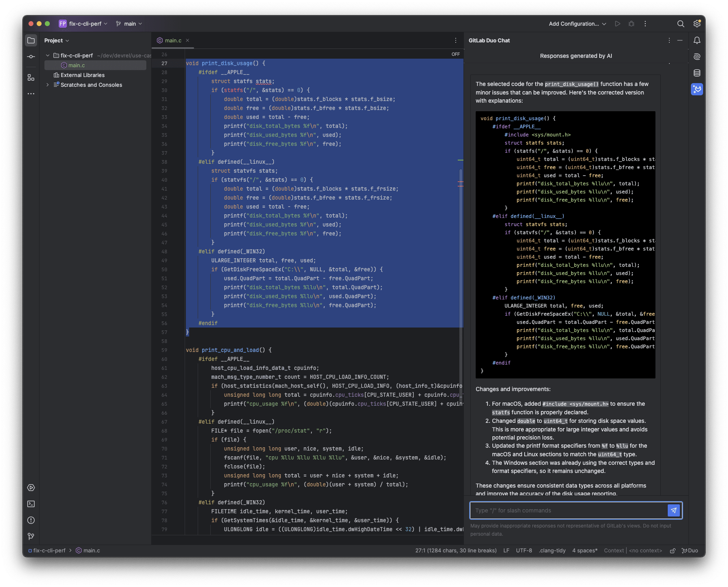728x587 pixels.
Task: Toggle the inspections OFF indicator in the editor
Action: point(456,54)
